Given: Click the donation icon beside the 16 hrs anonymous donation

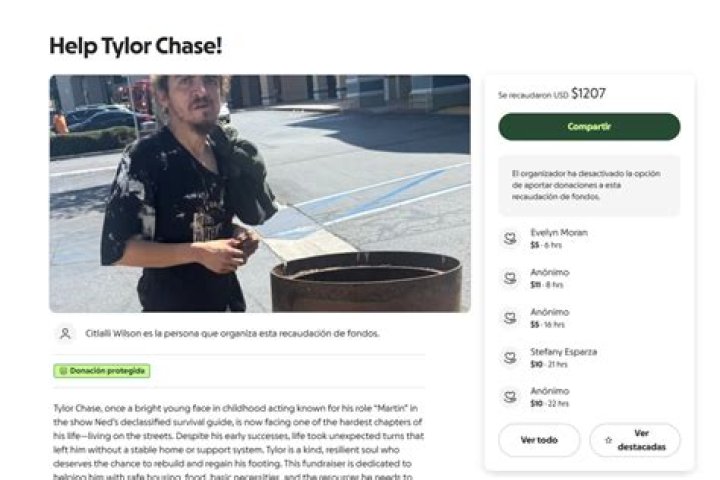Looking at the screenshot, I should [x=510, y=318].
